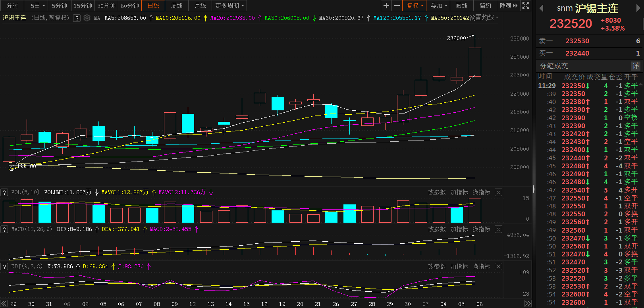Click the zoom out minus icon
644x308 pixels.
tap(397, 6)
